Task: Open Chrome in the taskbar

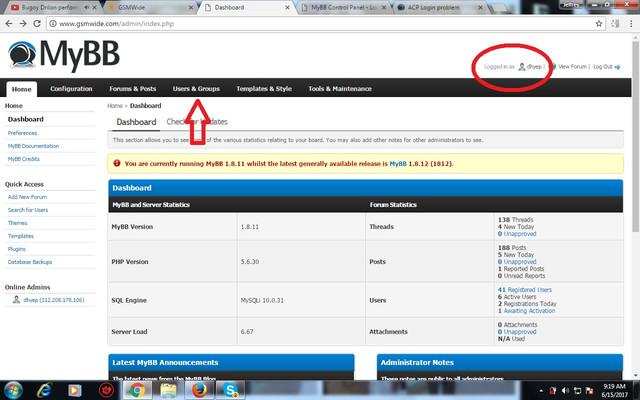Action: point(137,391)
